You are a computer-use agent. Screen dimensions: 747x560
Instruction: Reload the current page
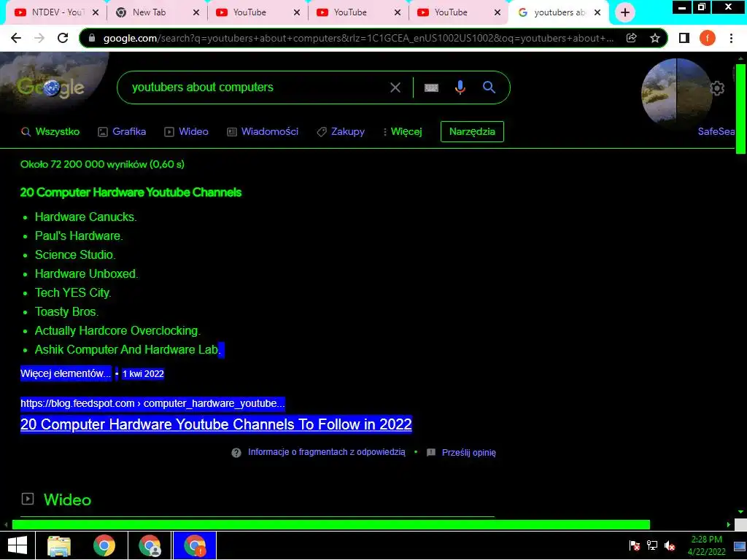(63, 38)
